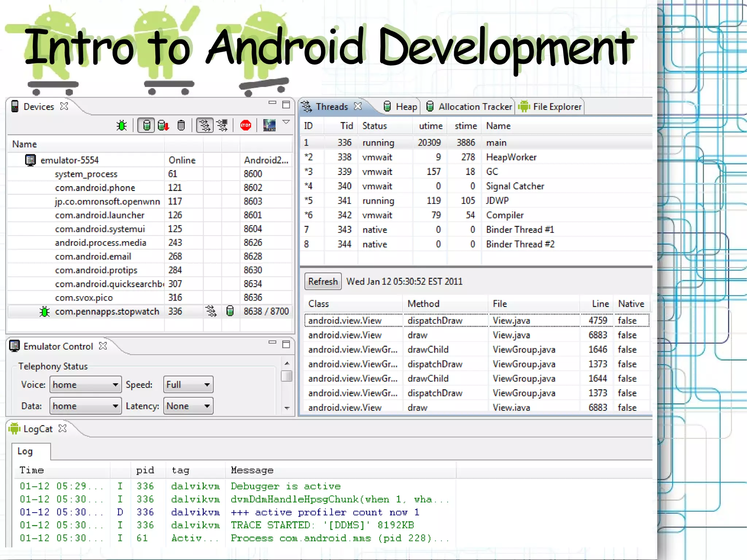
Task: Click the red Stop Process icon
Action: (245, 125)
